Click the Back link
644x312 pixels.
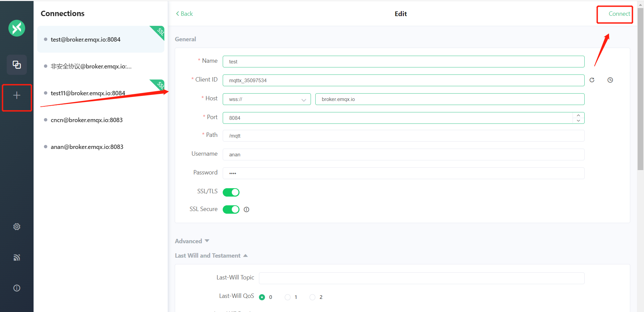pyautogui.click(x=184, y=14)
